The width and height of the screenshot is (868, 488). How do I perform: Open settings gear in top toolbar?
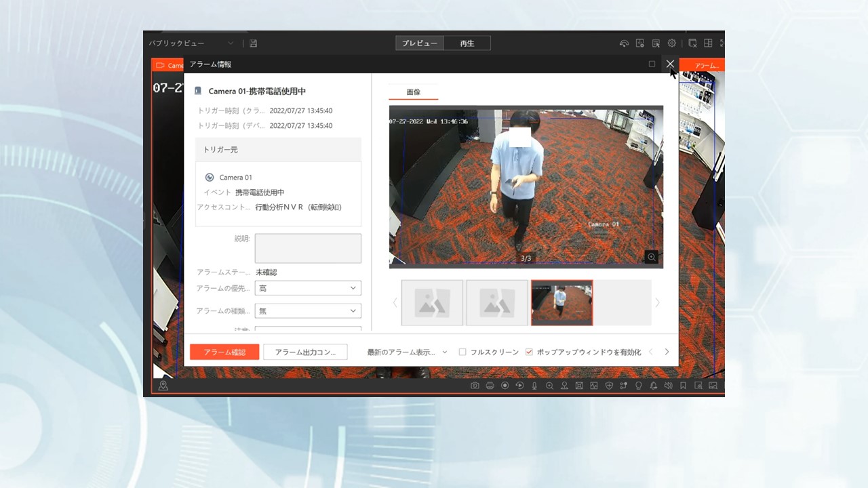coord(671,43)
